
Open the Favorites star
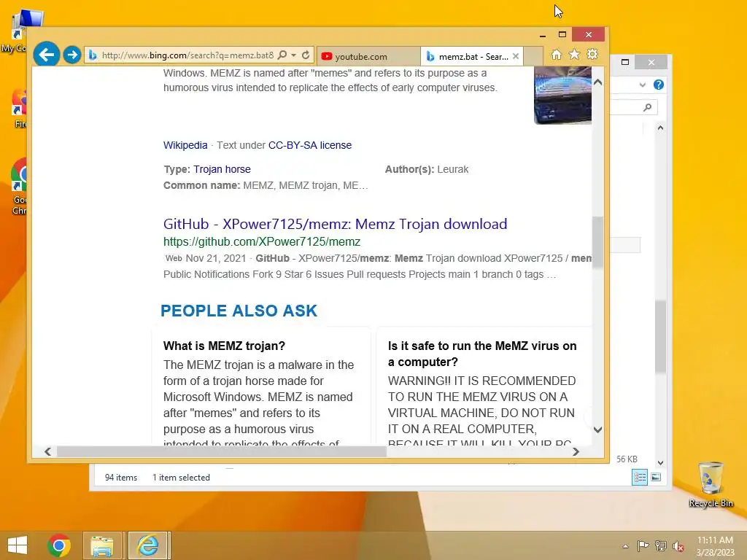point(575,54)
